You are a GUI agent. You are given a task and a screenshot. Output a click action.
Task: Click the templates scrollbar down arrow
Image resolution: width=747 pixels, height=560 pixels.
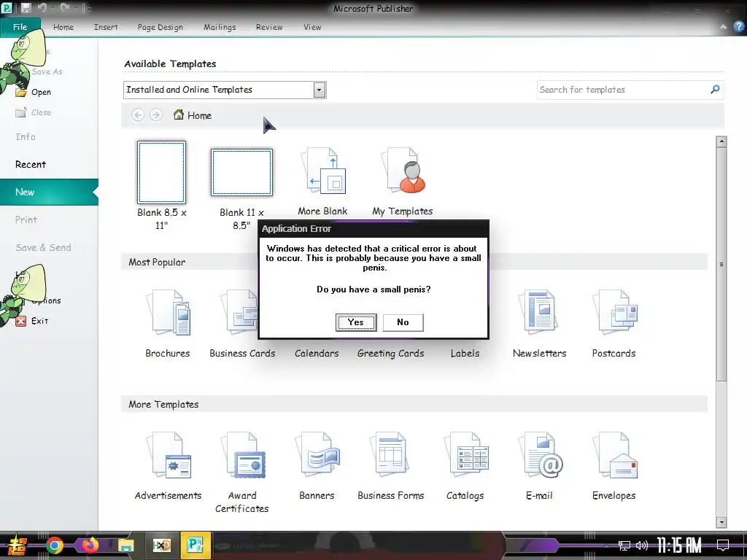tap(721, 522)
